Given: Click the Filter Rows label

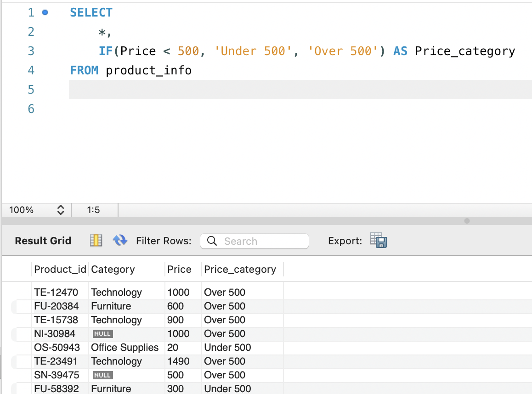Looking at the screenshot, I should 164,241.
